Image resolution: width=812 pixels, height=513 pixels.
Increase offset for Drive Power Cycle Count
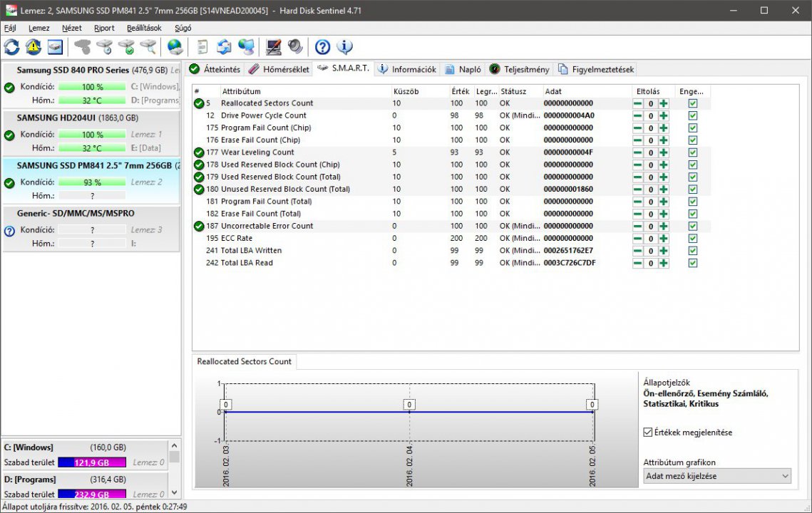(x=664, y=115)
